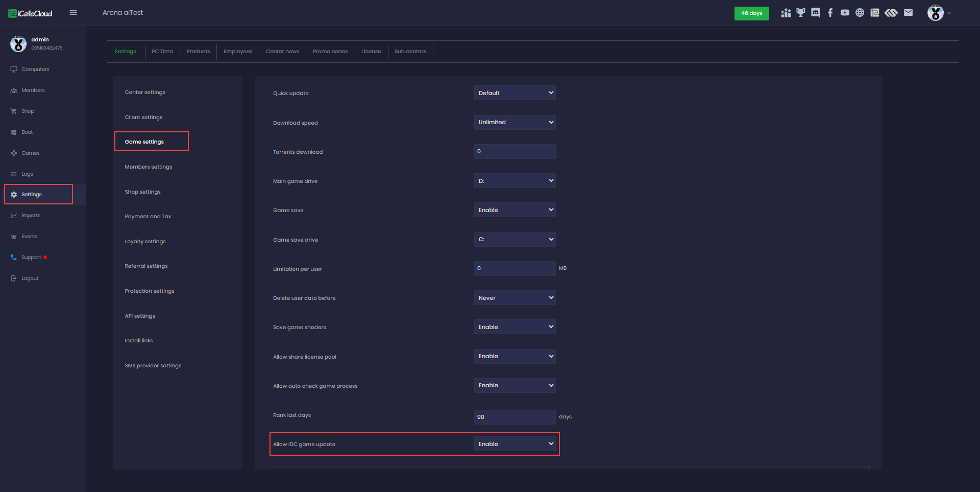The width and height of the screenshot is (980, 492).
Task: Click the Discord icon in header
Action: (816, 13)
